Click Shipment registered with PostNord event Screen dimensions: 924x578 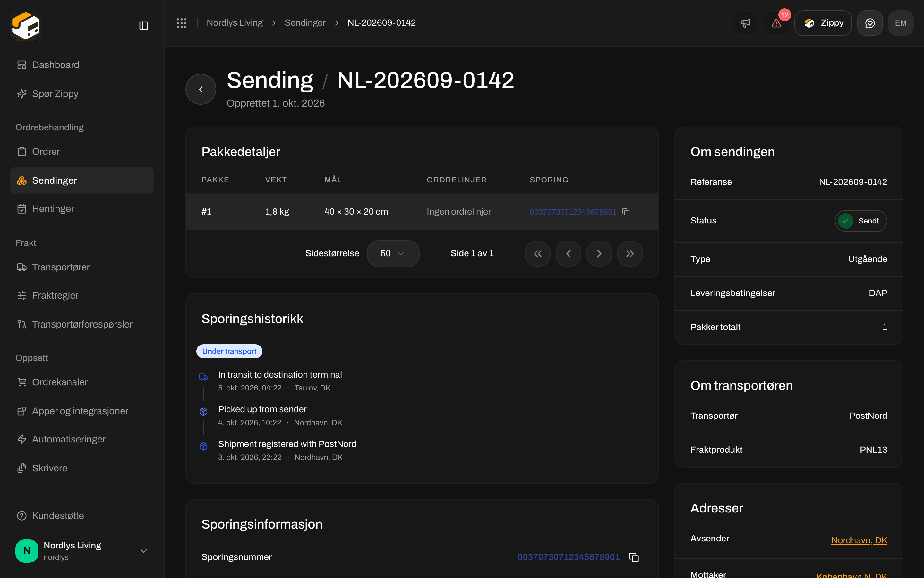tap(287, 444)
